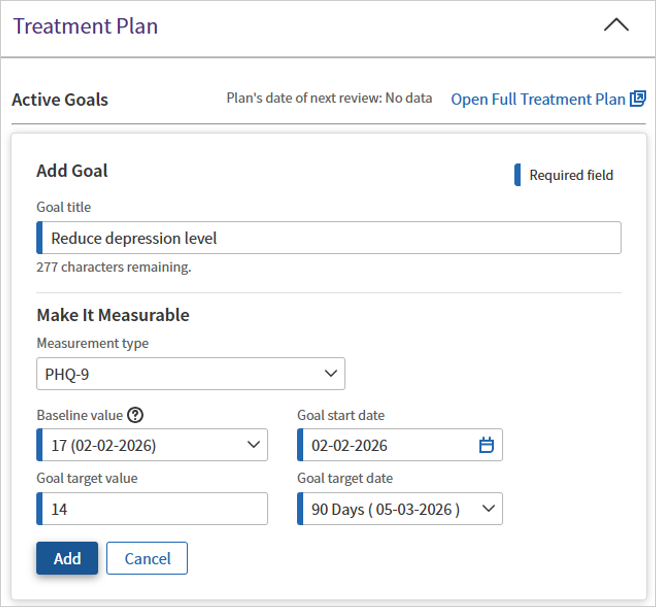Click the chevron arrow in Goal target date box
656x607 pixels.
(488, 509)
